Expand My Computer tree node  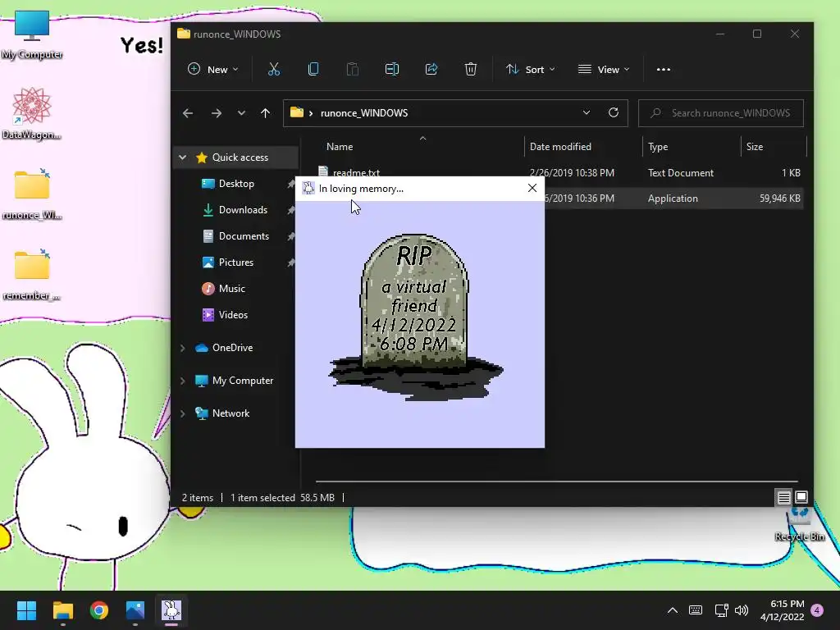(x=183, y=381)
